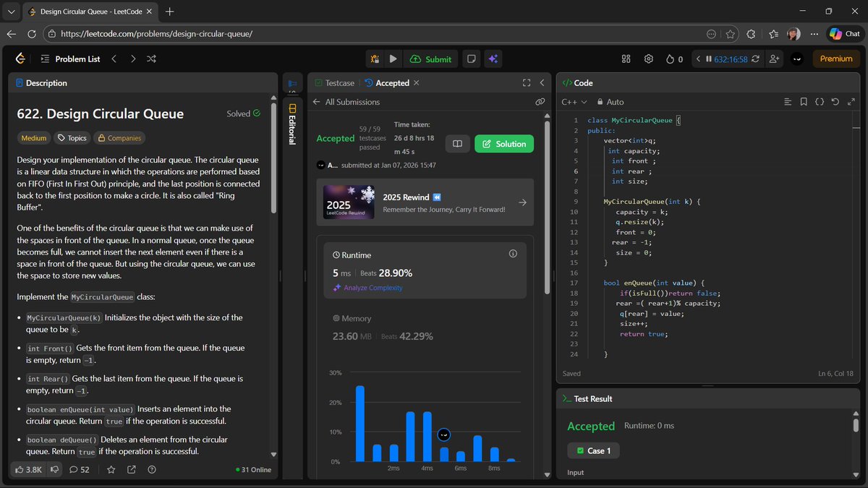This screenshot has width=868, height=488.
Task: Reload the page in the browser
Action: click(x=32, y=34)
